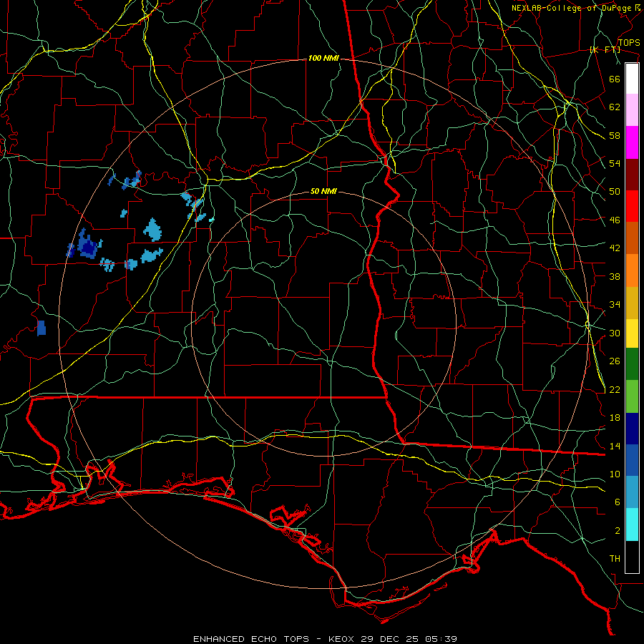
Task: Click the 05:39 timestamp in caption
Action: 439,639
